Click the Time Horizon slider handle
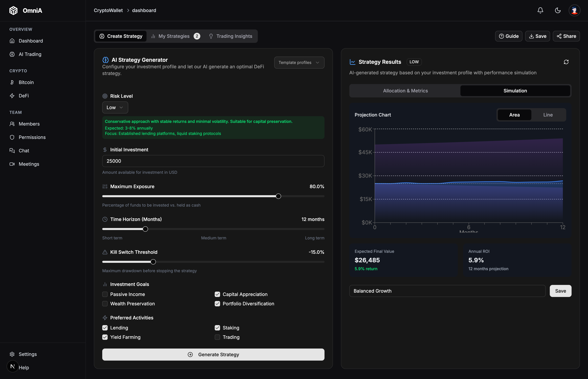Screen dimensions: 588x379 [145, 229]
